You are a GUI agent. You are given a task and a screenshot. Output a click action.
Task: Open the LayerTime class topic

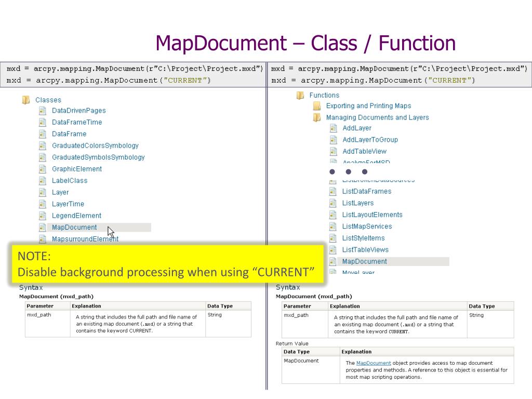68,204
